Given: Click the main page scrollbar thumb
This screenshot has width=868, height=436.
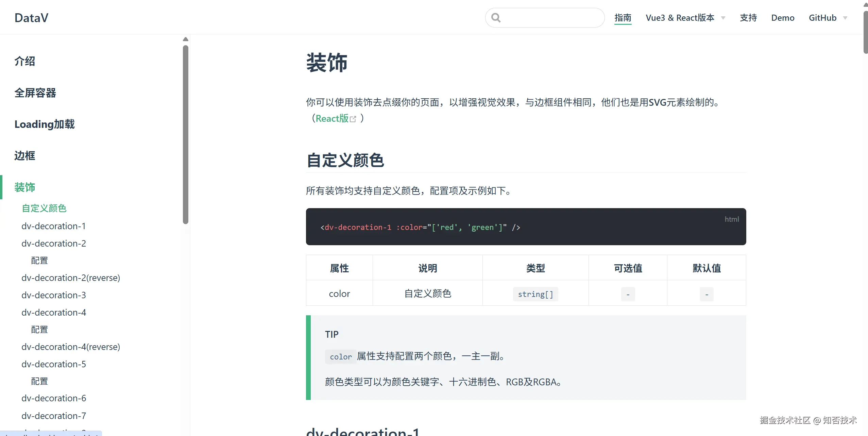Looking at the screenshot, I should tap(865, 32).
